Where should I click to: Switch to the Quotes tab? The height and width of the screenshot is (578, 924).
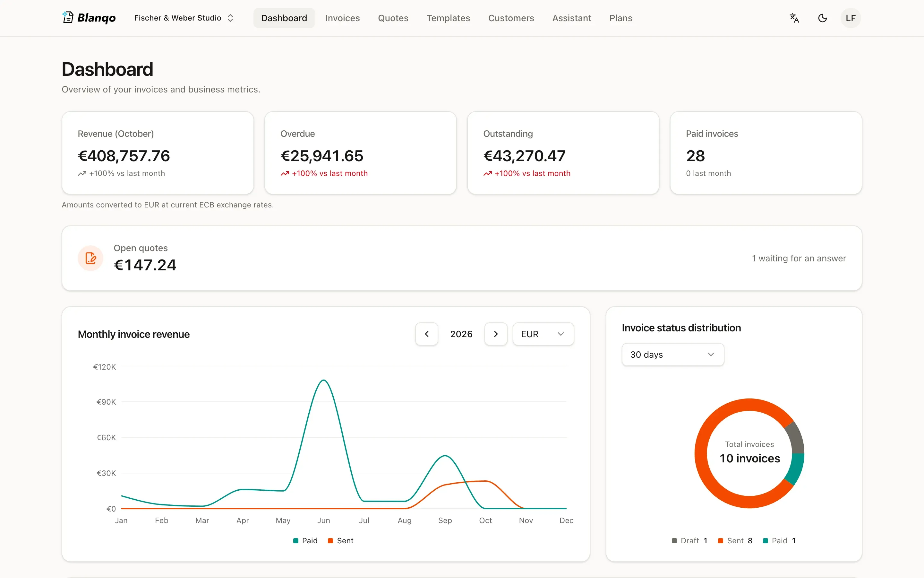pos(393,18)
